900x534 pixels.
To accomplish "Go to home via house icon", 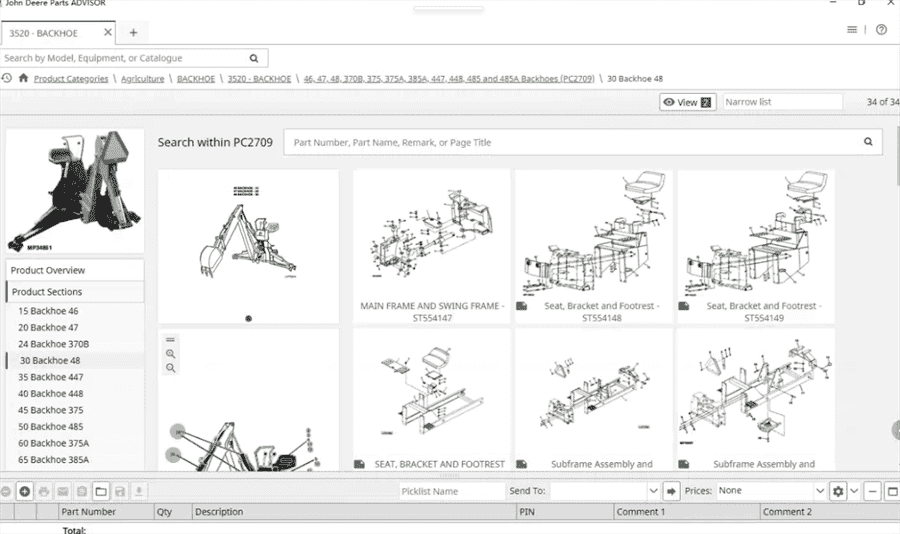I will pyautogui.click(x=23, y=78).
